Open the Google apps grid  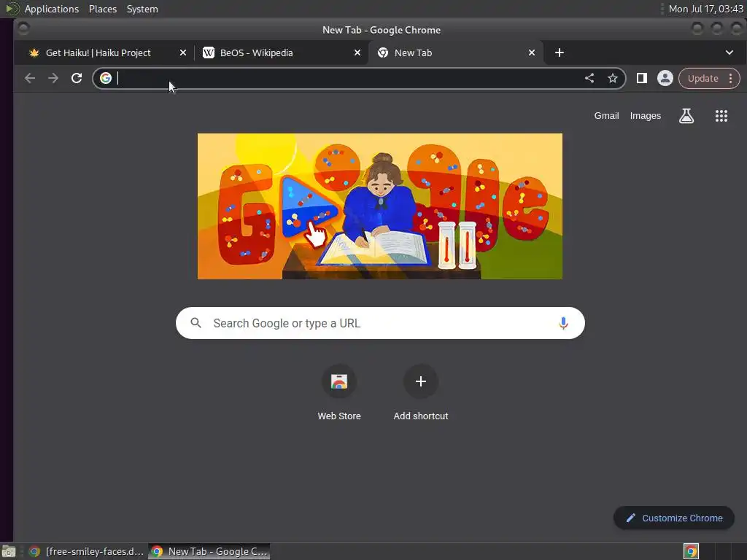tap(721, 116)
